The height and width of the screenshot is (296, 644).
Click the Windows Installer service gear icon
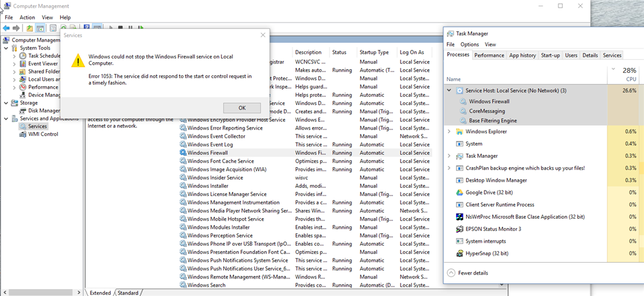pos(183,186)
